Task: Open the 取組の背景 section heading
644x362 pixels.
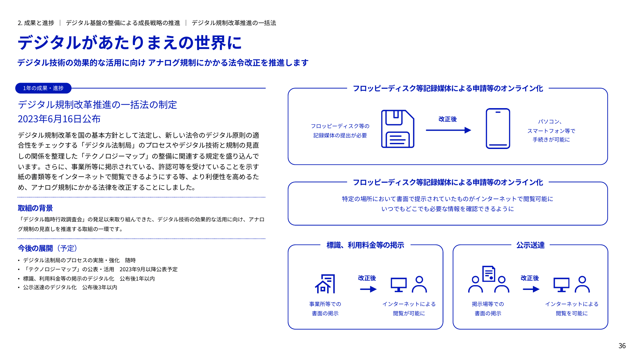Action: click(35, 209)
